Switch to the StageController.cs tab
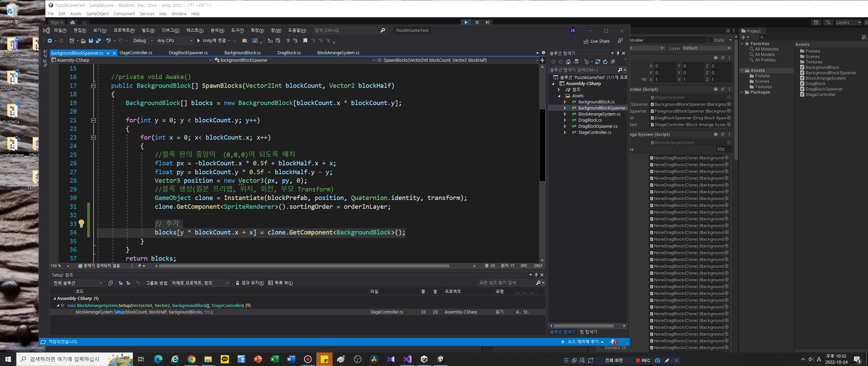 [x=136, y=53]
